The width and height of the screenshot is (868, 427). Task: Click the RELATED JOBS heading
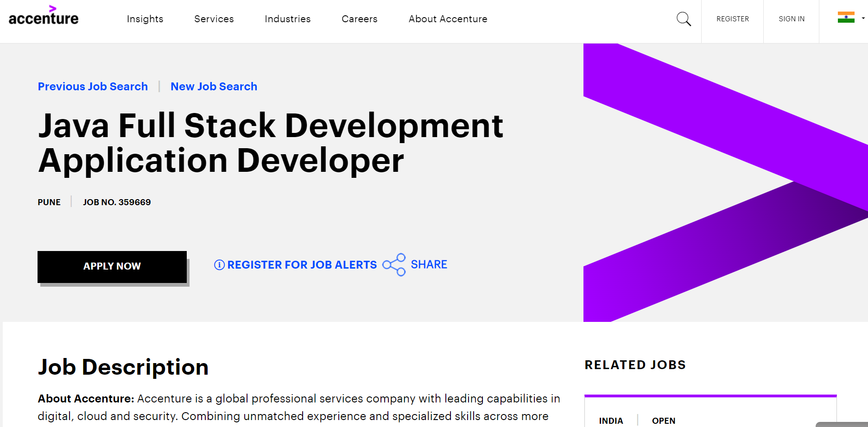click(x=635, y=365)
